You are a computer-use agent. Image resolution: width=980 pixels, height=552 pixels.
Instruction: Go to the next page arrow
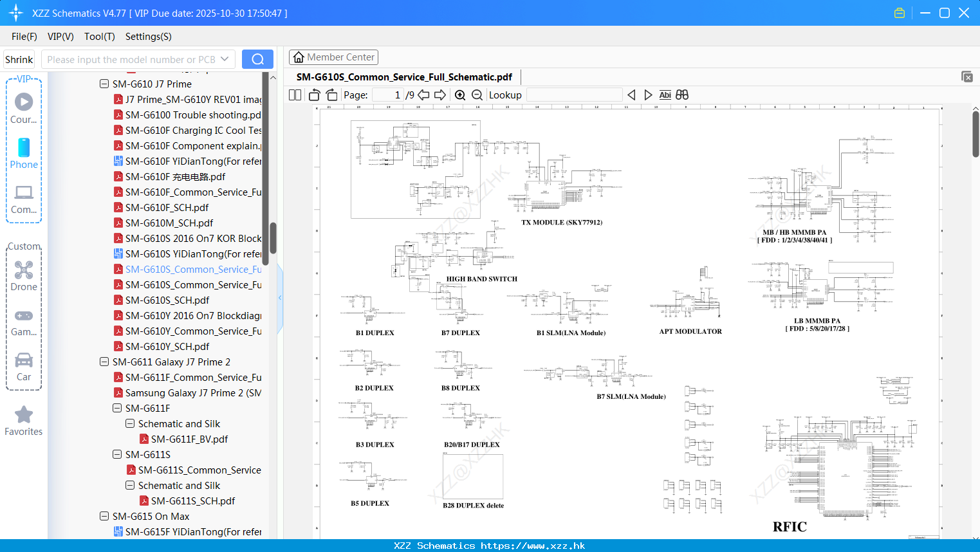440,95
